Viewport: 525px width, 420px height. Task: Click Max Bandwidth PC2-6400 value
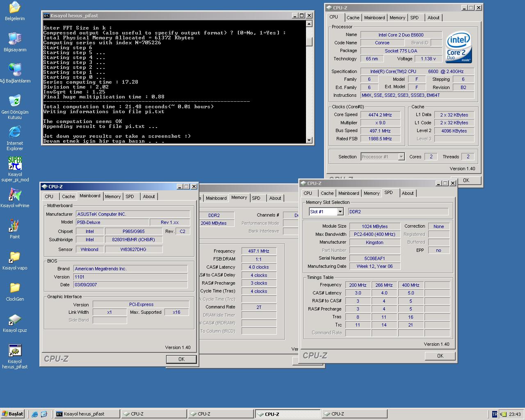pos(374,234)
